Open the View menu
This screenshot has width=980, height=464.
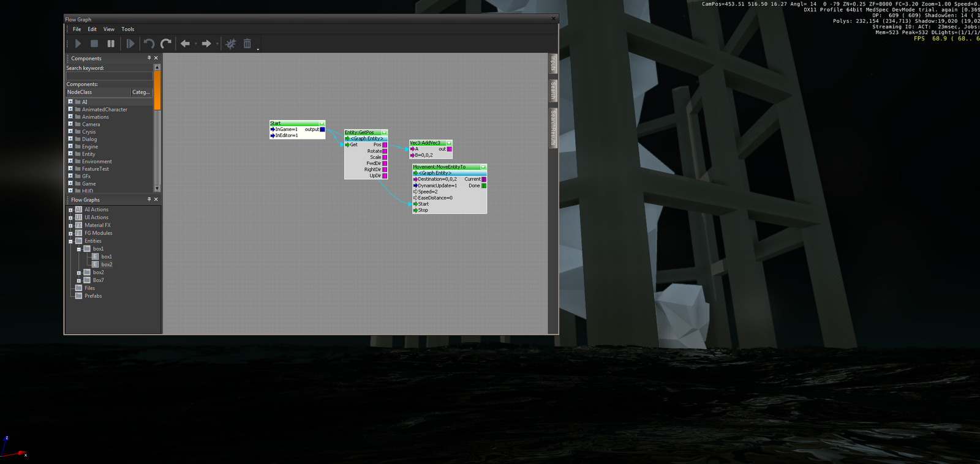pyautogui.click(x=109, y=29)
